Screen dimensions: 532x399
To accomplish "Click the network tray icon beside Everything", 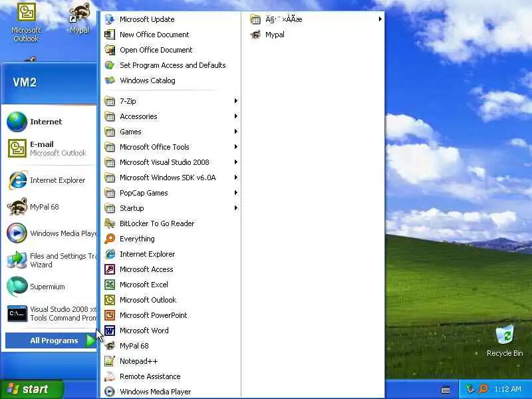I will (470, 389).
